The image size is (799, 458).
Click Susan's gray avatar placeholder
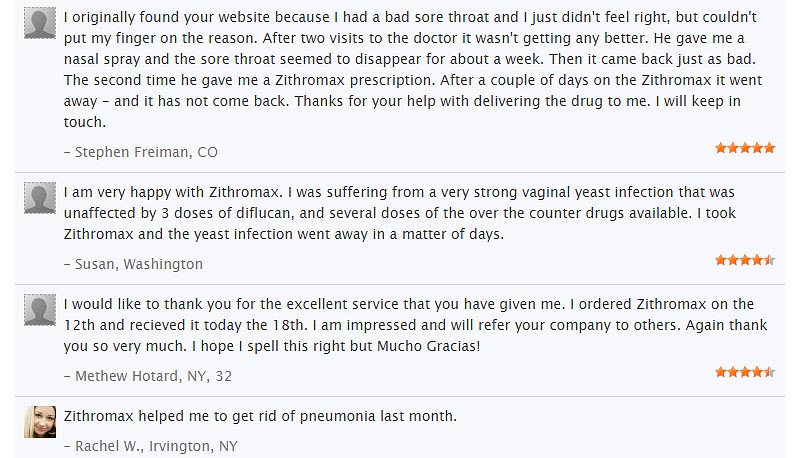[x=40, y=198]
